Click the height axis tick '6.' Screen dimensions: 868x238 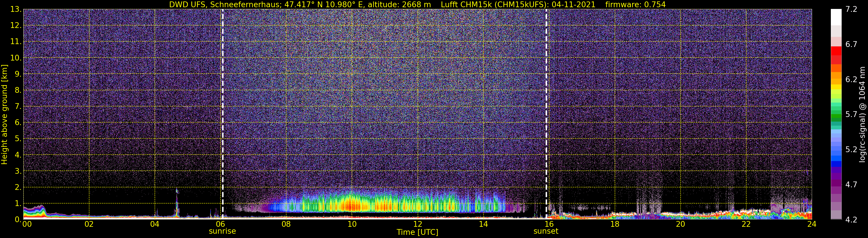tap(18, 123)
